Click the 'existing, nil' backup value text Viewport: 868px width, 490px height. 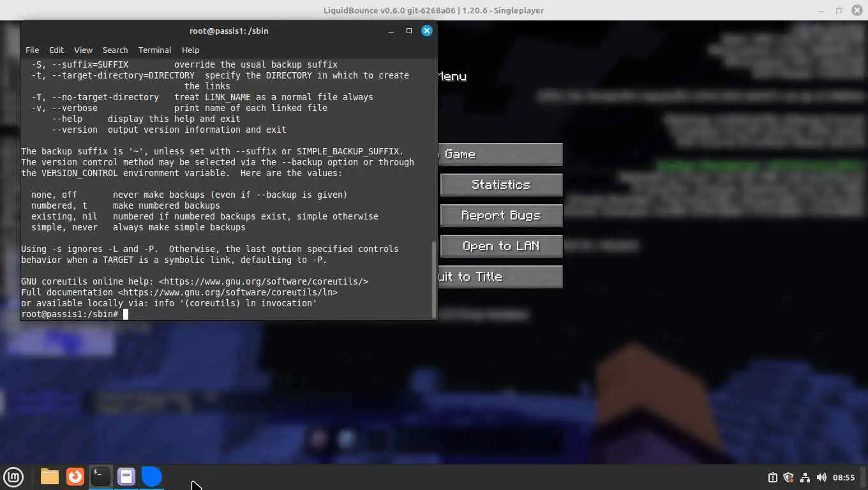click(64, 216)
